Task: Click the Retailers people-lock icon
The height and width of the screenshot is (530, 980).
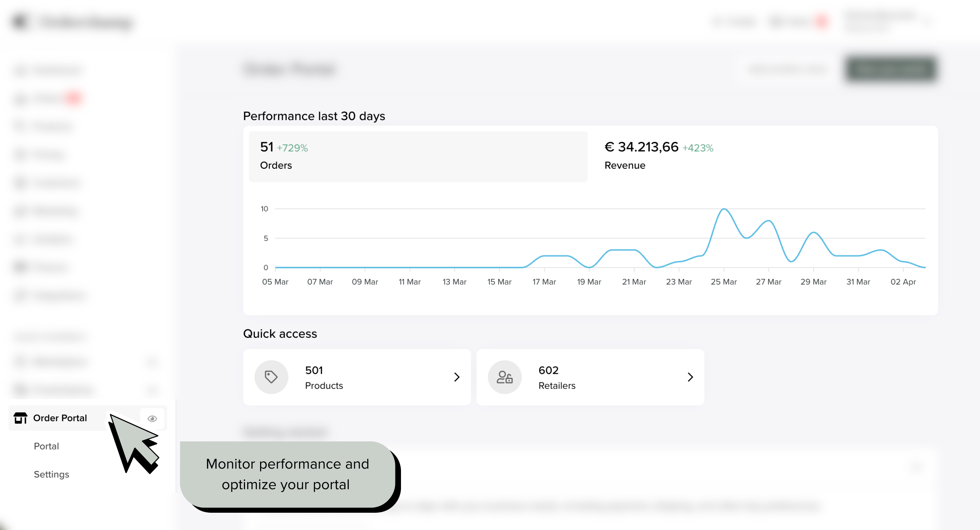Action: [x=504, y=377]
